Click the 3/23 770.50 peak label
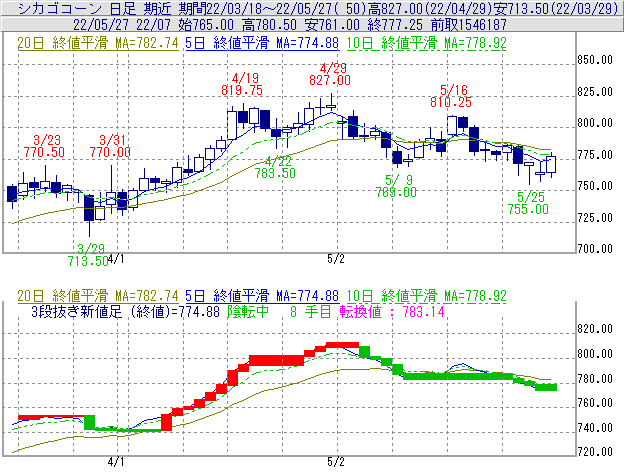624x475 pixels. pyautogui.click(x=44, y=146)
